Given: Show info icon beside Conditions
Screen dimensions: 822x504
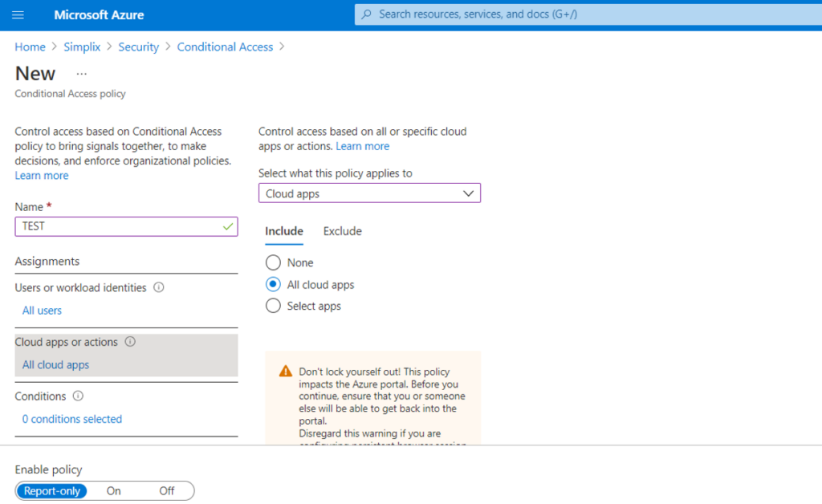Looking at the screenshot, I should 78,396.
